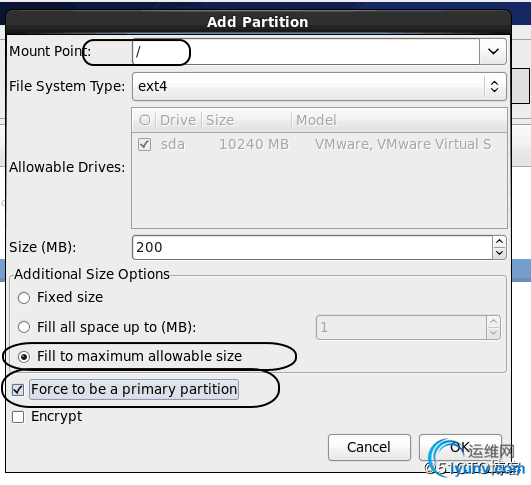Click the radio column header in the drives table
531x485 pixels.
[x=145, y=120]
